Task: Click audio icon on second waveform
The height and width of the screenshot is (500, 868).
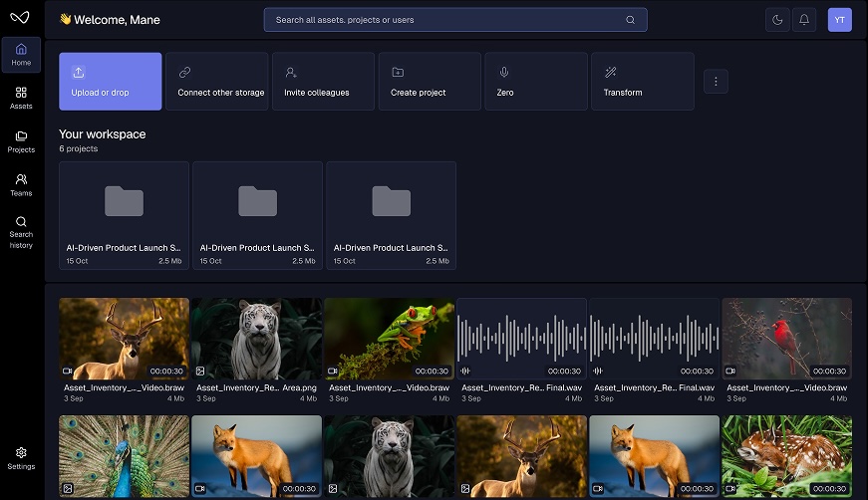Action: pos(598,372)
